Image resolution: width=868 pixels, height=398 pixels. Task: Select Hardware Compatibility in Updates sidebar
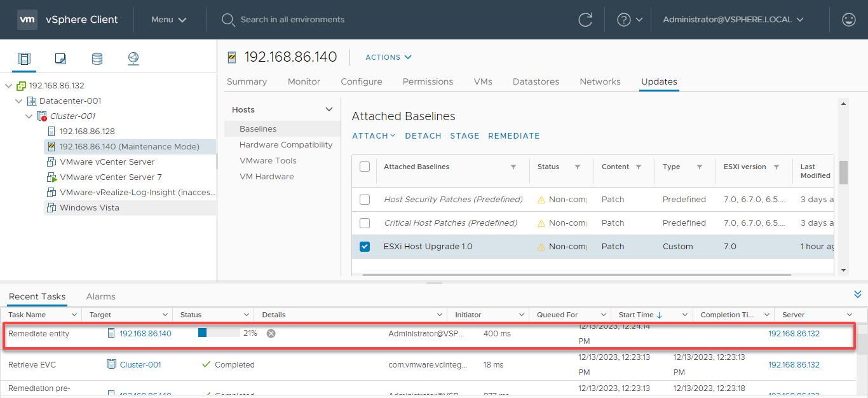tap(286, 145)
